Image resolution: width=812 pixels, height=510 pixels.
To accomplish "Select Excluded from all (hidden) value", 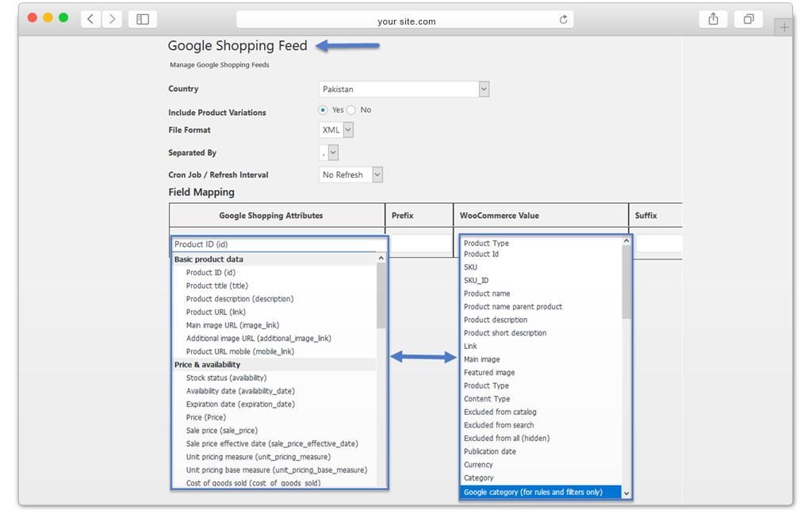I will point(507,439).
